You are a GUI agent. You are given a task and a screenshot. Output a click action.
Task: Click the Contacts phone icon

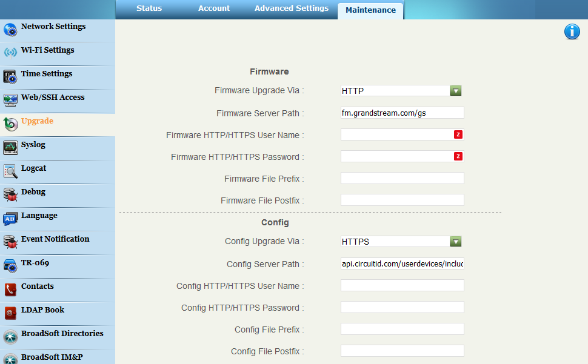[x=10, y=289]
